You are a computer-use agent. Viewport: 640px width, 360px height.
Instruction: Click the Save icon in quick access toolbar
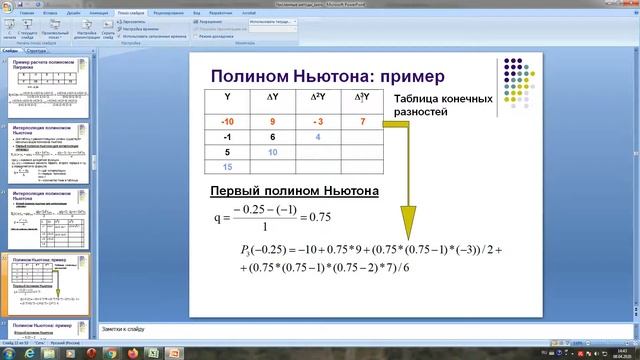20,4
